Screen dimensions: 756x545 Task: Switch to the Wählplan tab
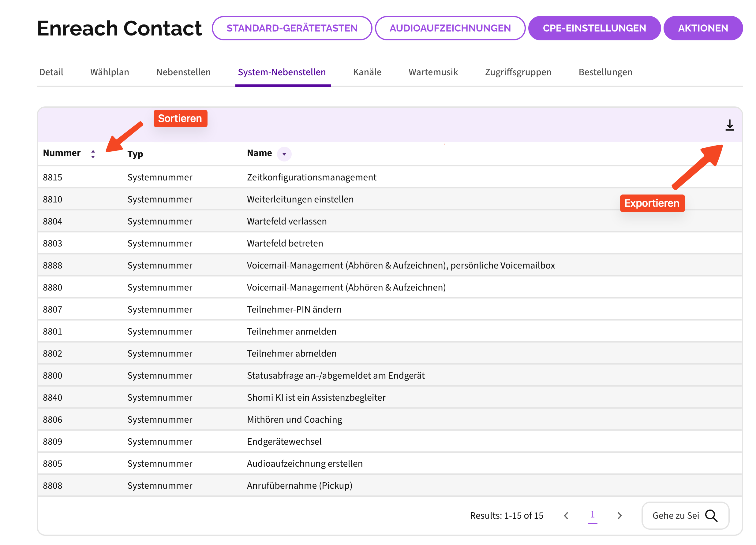pyautogui.click(x=109, y=72)
